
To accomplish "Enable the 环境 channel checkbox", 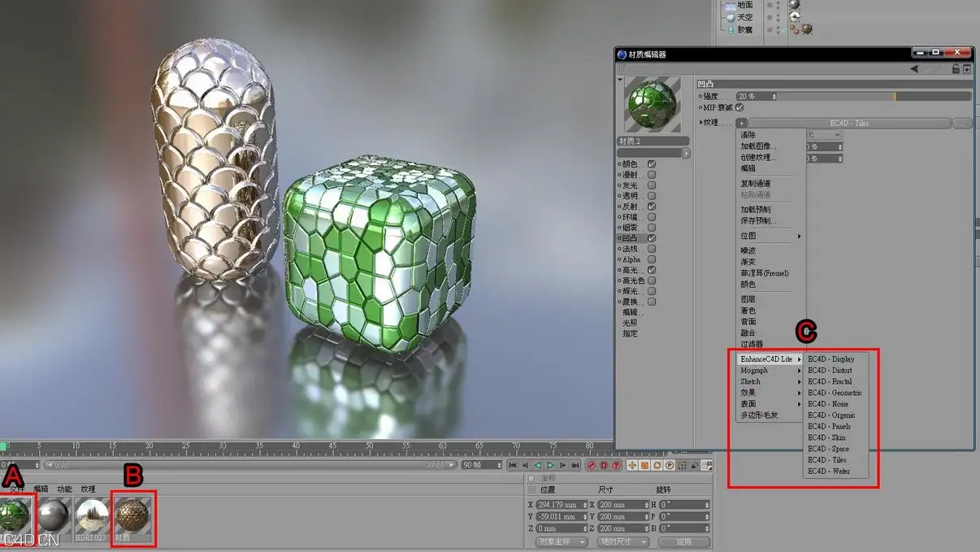I will (652, 217).
